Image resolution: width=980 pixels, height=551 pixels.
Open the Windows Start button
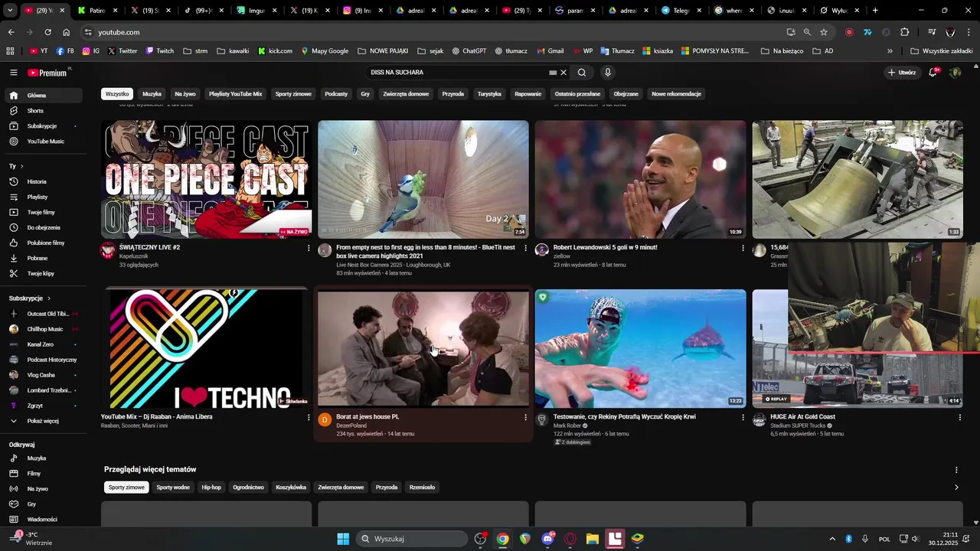click(343, 539)
